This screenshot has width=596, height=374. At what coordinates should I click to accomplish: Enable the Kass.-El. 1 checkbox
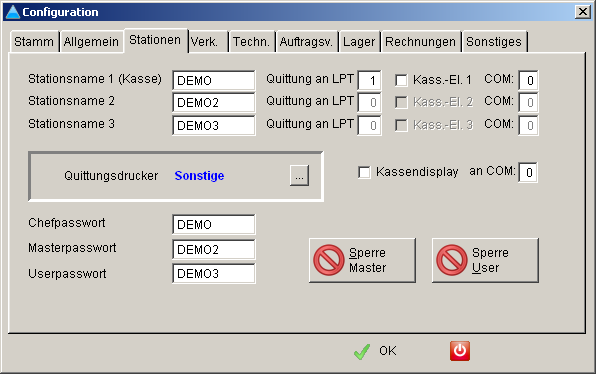[401, 80]
